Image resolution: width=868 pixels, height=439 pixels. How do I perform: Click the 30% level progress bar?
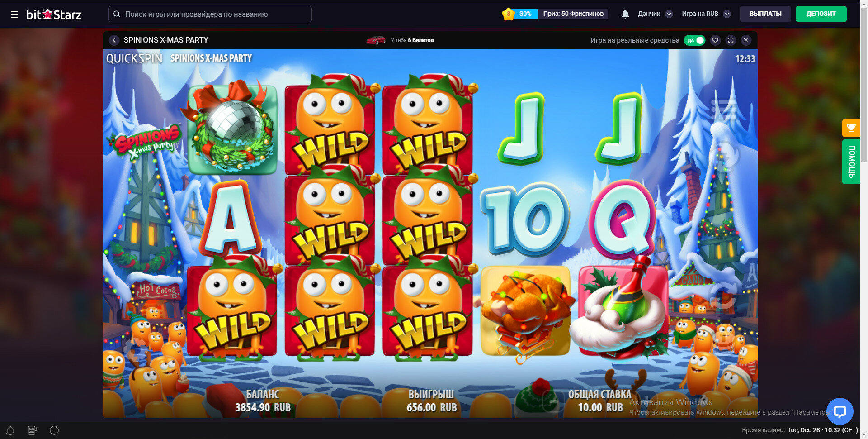coord(525,14)
